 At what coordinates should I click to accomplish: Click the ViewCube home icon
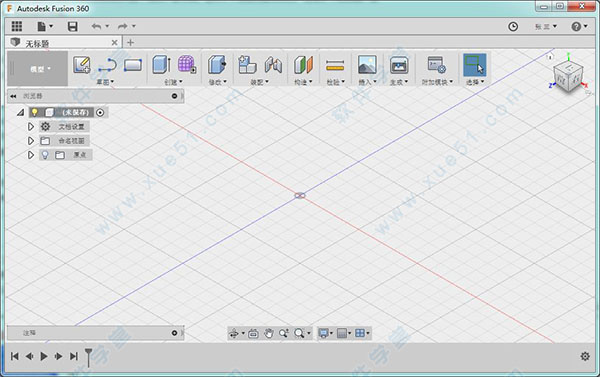(x=550, y=57)
